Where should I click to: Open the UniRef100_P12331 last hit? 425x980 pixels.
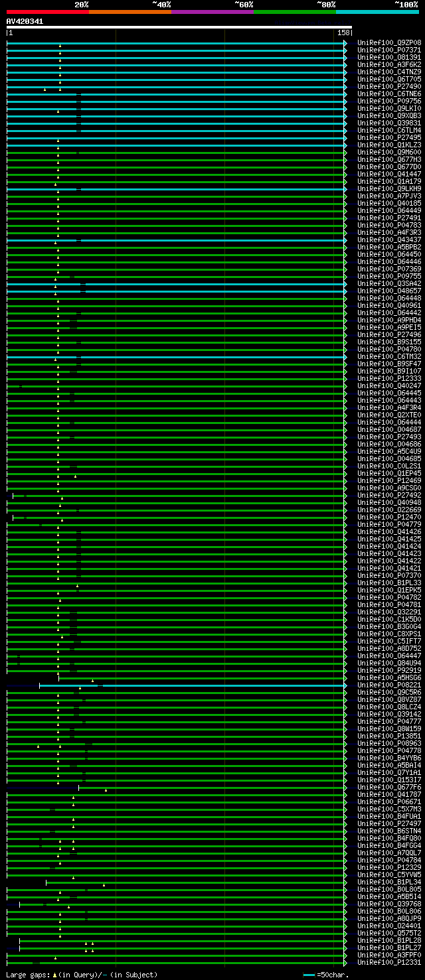[389, 963]
